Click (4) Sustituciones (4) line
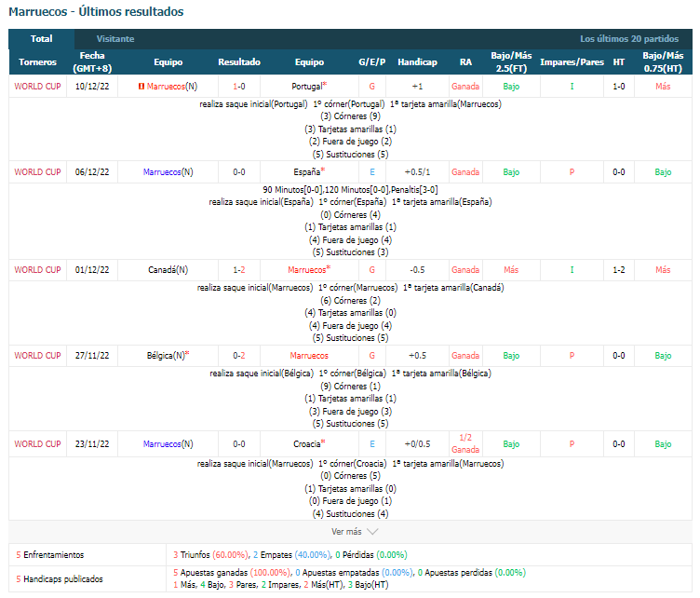Screen dimensions: 700x598 (350, 513)
